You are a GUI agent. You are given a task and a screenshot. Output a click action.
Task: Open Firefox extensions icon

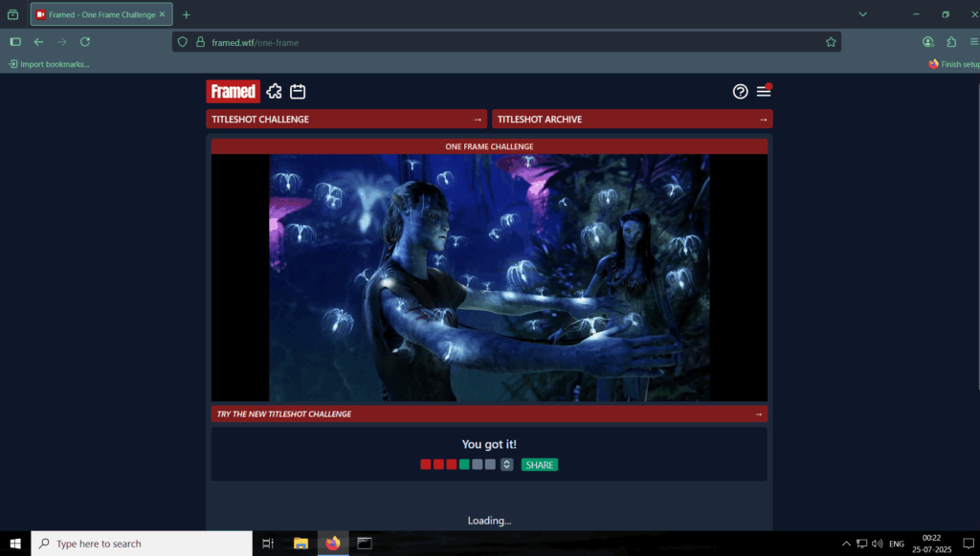pos(950,42)
